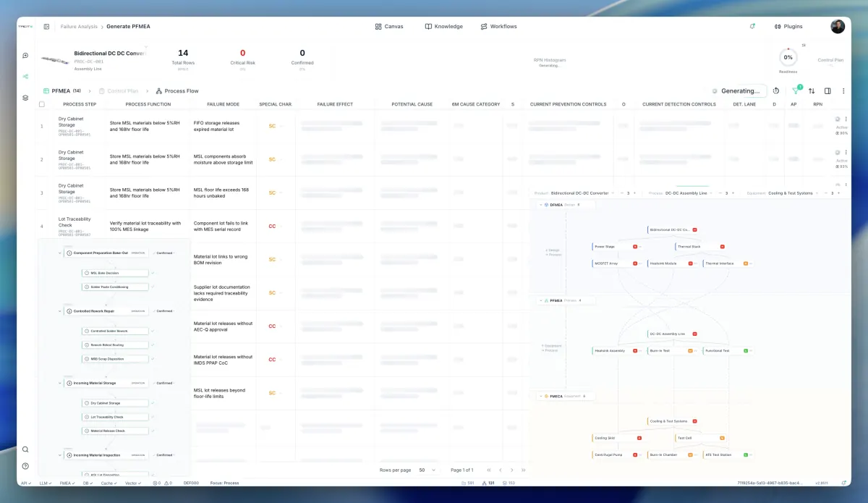
Task: Open the Workflows tab
Action: pyautogui.click(x=499, y=26)
